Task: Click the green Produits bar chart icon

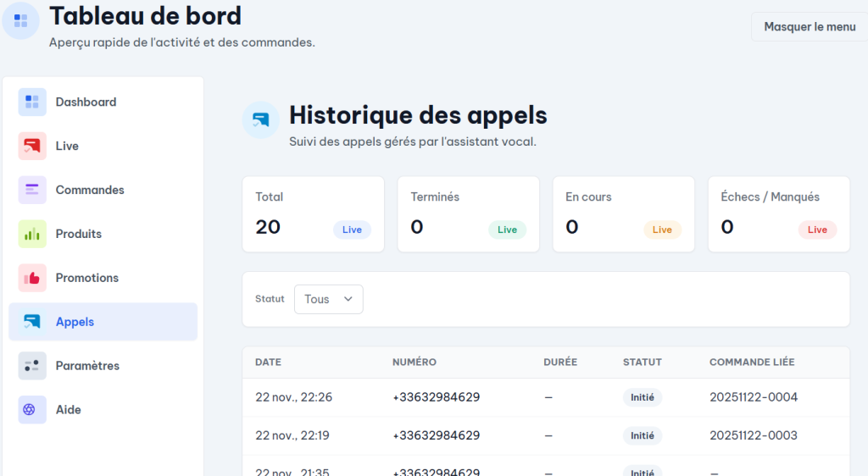Action: [32, 235]
